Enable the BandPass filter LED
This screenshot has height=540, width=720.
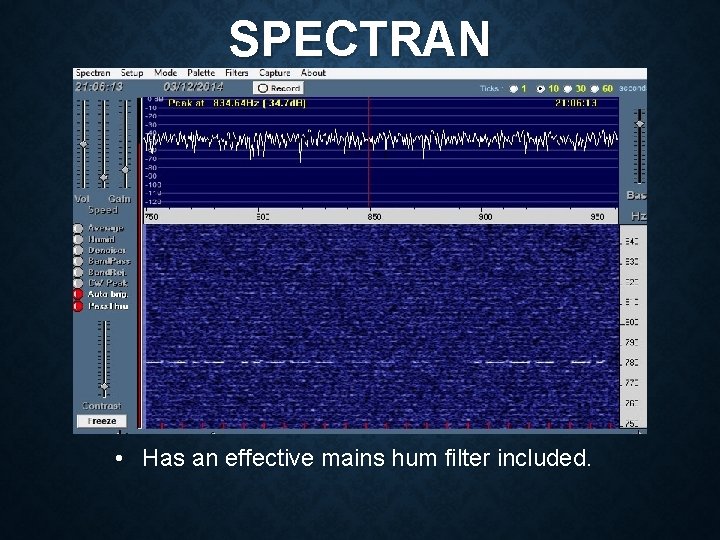78,261
